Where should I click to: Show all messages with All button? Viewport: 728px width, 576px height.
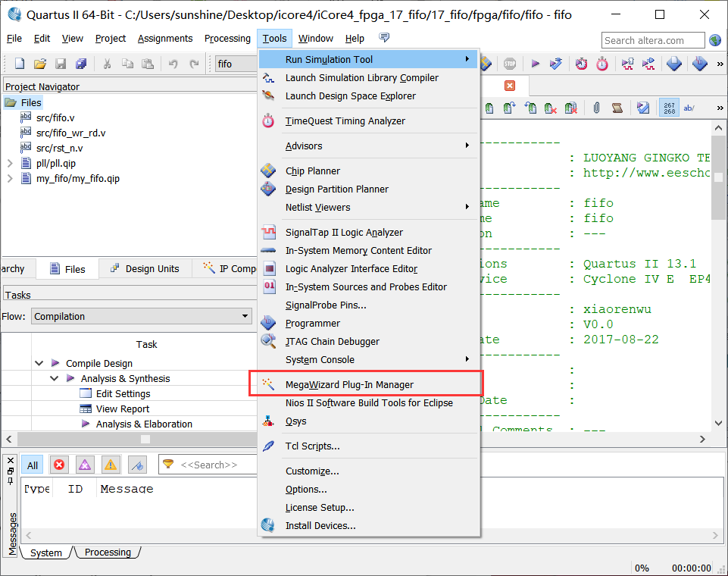[x=33, y=465]
